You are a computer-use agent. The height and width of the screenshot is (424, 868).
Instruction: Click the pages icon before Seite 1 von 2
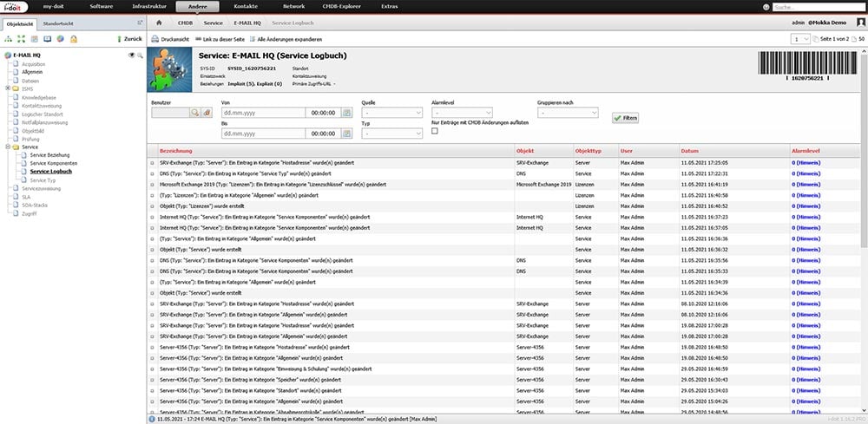coord(815,39)
